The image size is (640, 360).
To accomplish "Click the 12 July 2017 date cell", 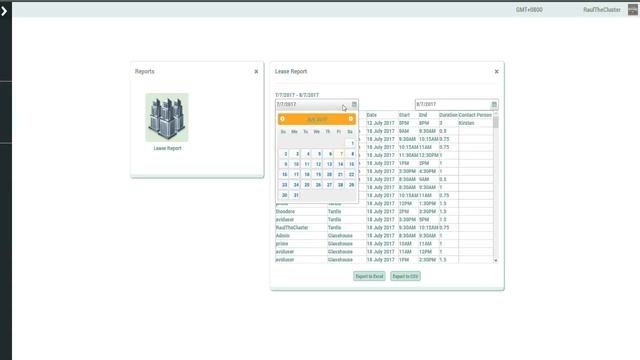I will pyautogui.click(x=381, y=123).
